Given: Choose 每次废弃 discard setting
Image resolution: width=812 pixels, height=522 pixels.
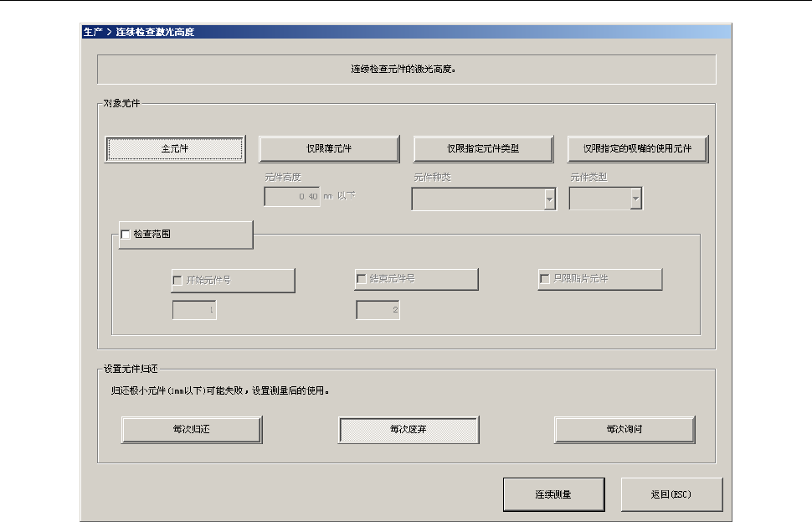Looking at the screenshot, I should pyautogui.click(x=409, y=429).
